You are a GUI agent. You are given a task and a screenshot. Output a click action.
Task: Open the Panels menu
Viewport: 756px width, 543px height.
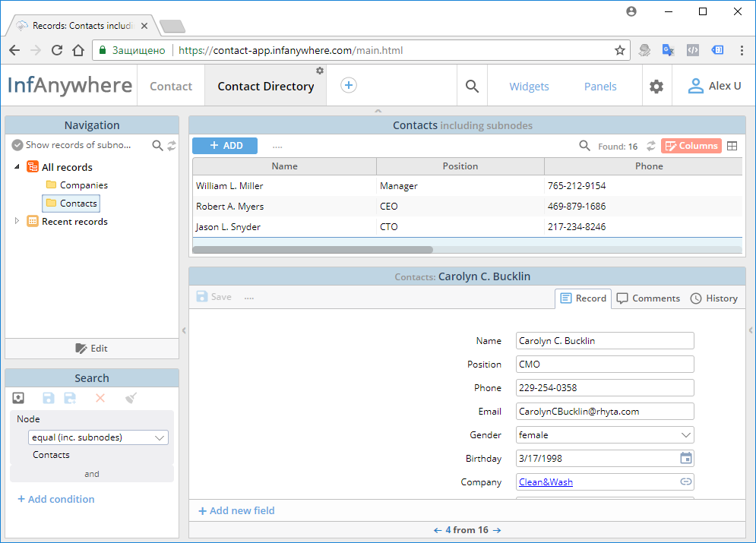tap(600, 87)
